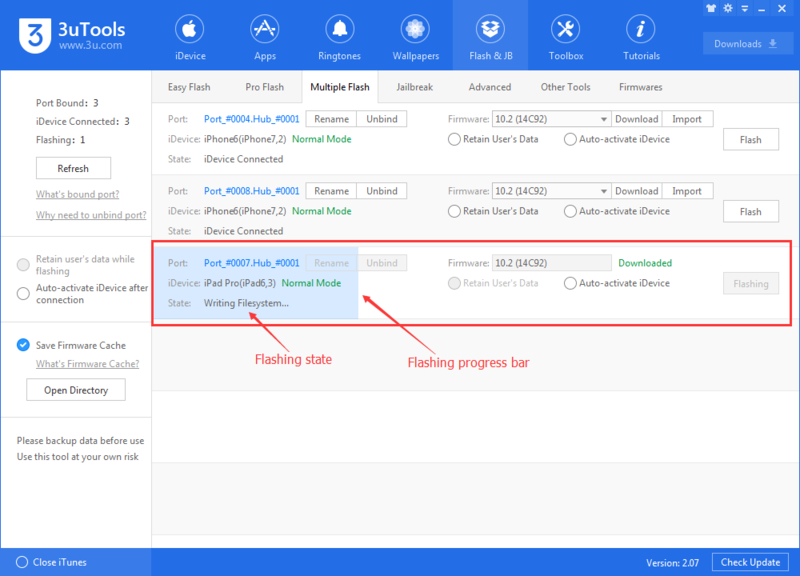Open the Other Tools tab
The width and height of the screenshot is (800, 576).
(x=565, y=87)
